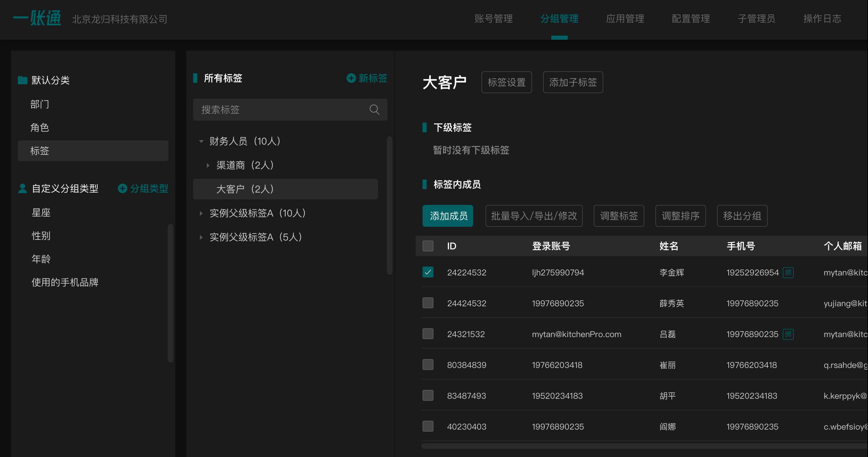Click the 一账通 logo
Image resolution: width=868 pixels, height=457 pixels.
click(x=37, y=18)
